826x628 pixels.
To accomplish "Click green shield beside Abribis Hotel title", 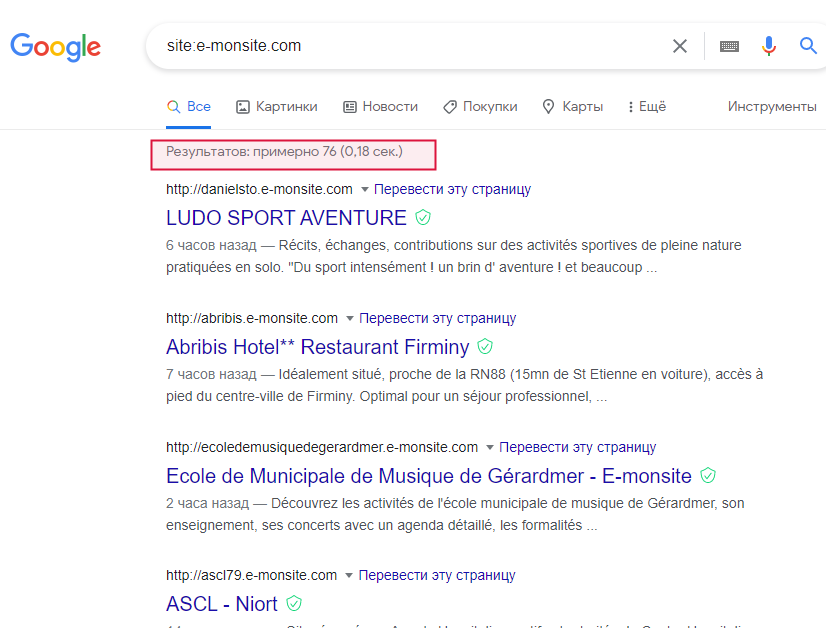I will [485, 346].
